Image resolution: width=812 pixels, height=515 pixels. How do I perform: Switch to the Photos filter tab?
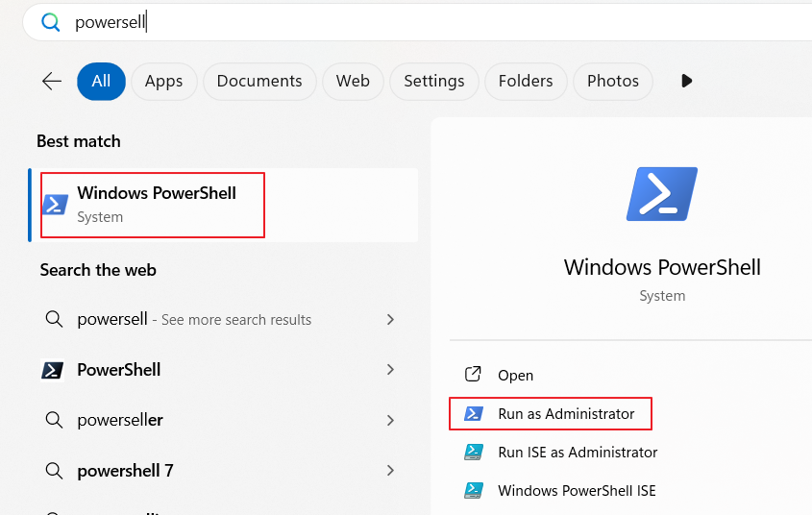click(x=613, y=82)
